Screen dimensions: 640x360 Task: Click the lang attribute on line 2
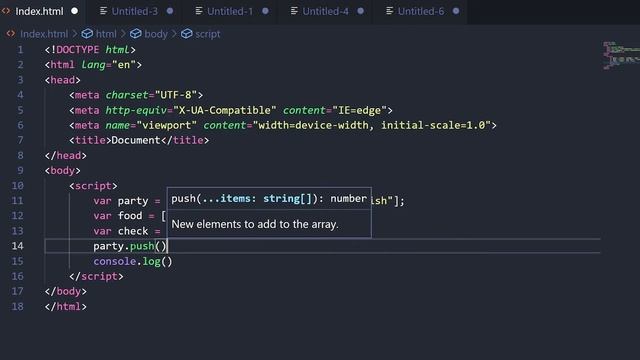coord(93,65)
